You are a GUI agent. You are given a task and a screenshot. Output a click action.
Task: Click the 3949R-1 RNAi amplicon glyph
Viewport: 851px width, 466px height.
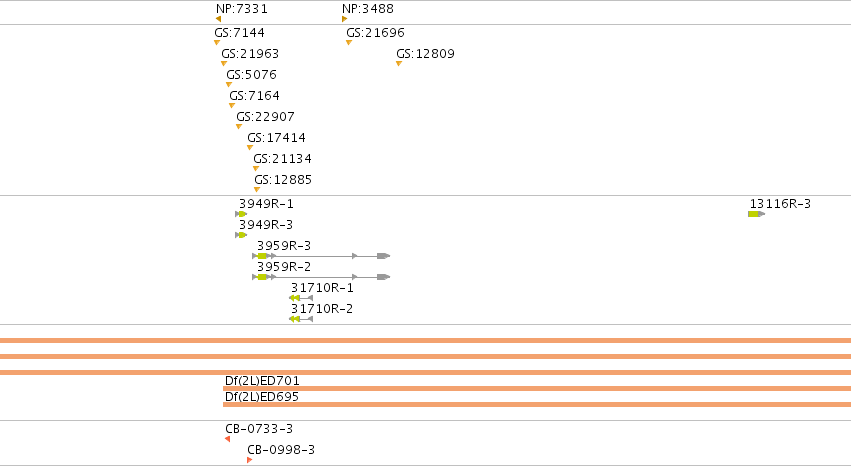pyautogui.click(x=241, y=214)
